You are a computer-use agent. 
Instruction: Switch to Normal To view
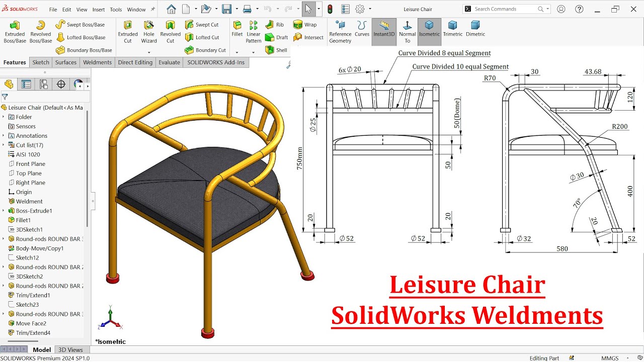tap(407, 32)
